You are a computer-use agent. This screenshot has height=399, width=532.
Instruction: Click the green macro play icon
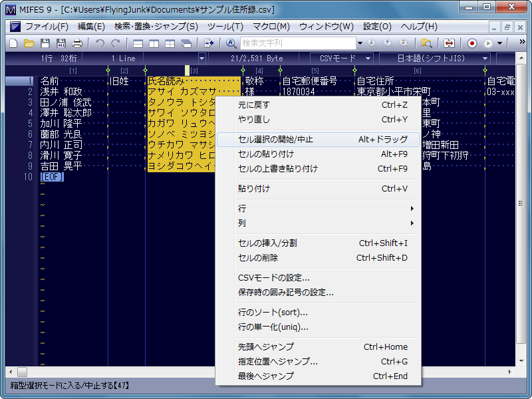point(488,43)
